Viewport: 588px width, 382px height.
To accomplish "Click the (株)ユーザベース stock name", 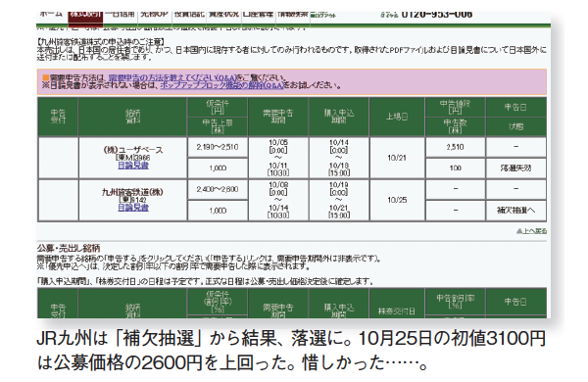I will point(133,150).
